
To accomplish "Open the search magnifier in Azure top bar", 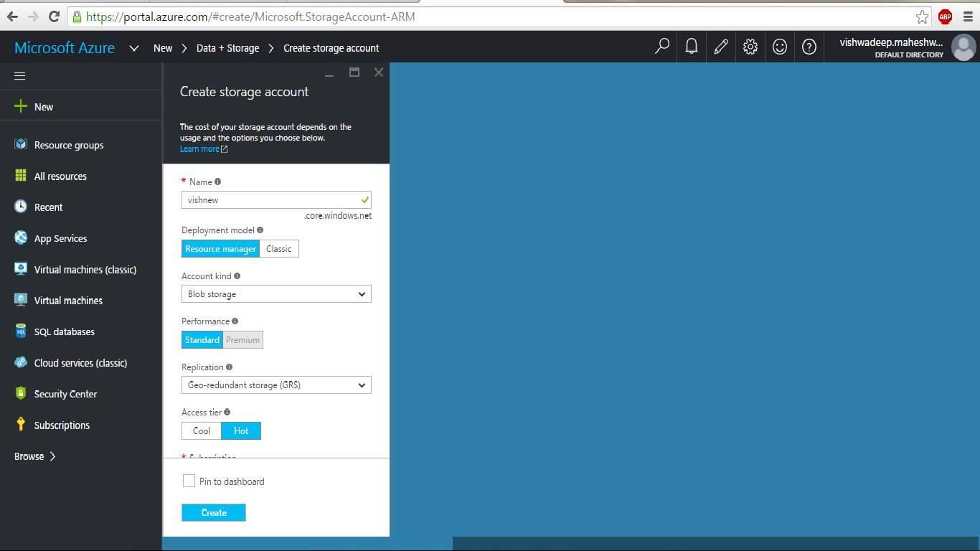I will click(x=662, y=47).
